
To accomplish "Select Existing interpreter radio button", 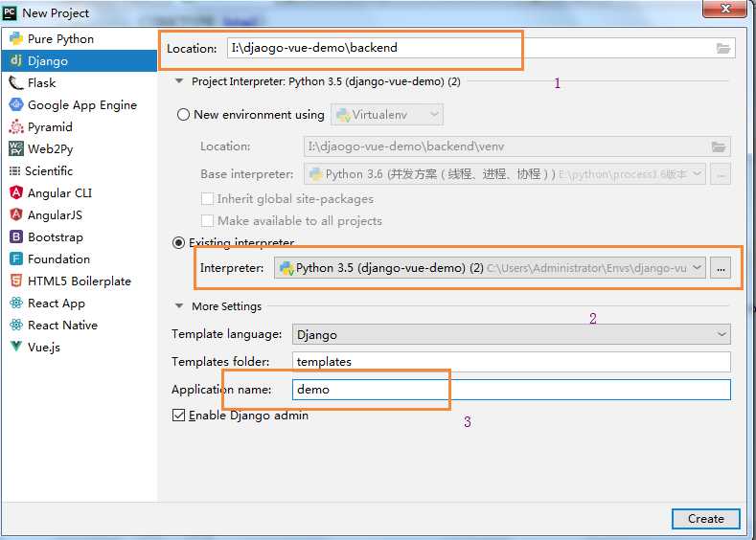I will point(178,242).
